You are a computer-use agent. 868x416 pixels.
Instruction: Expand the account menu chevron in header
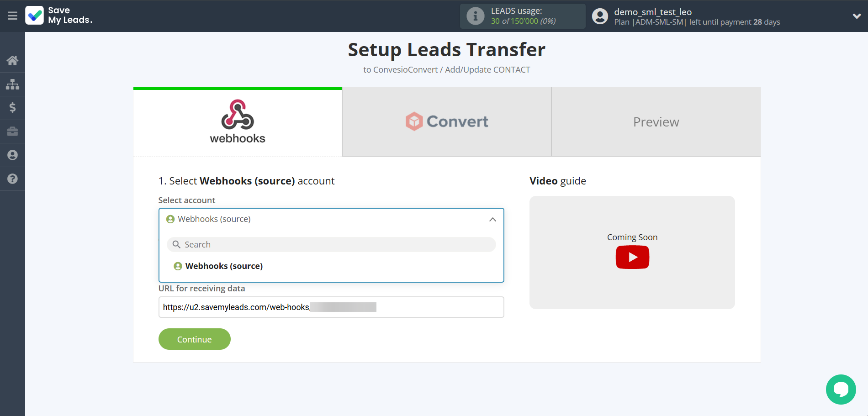pos(857,16)
